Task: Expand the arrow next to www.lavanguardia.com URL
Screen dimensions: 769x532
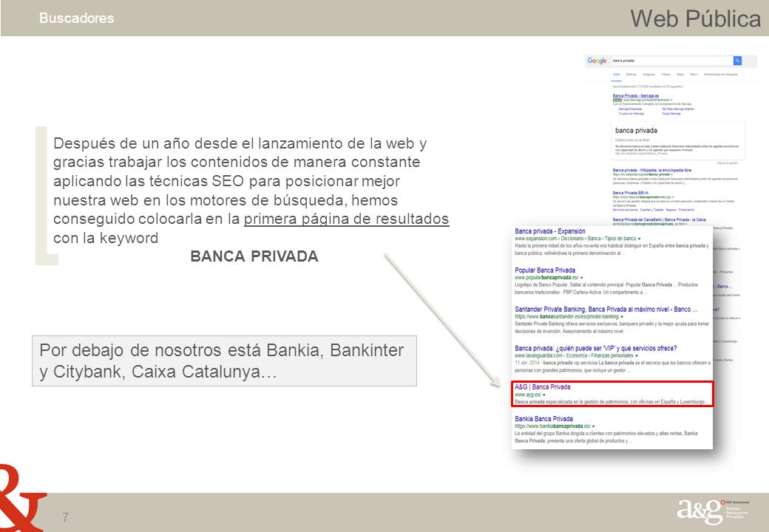Action: (x=637, y=356)
